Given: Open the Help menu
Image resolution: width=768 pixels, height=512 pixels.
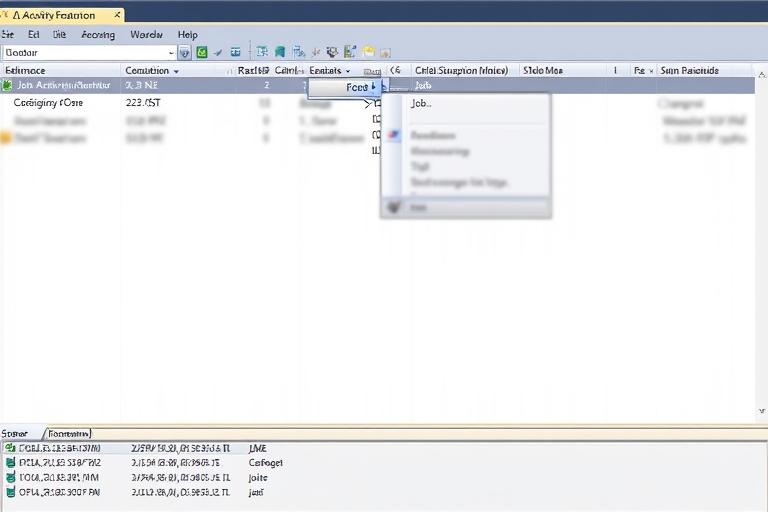Looking at the screenshot, I should [x=187, y=34].
